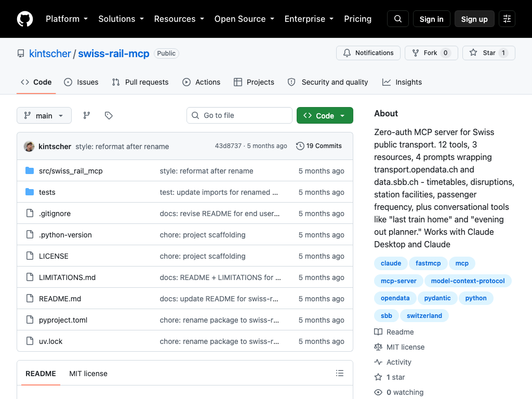Open 'chore: project scaffolding' message for LICENSE
Image resolution: width=532 pixels, height=399 pixels.
pos(203,256)
